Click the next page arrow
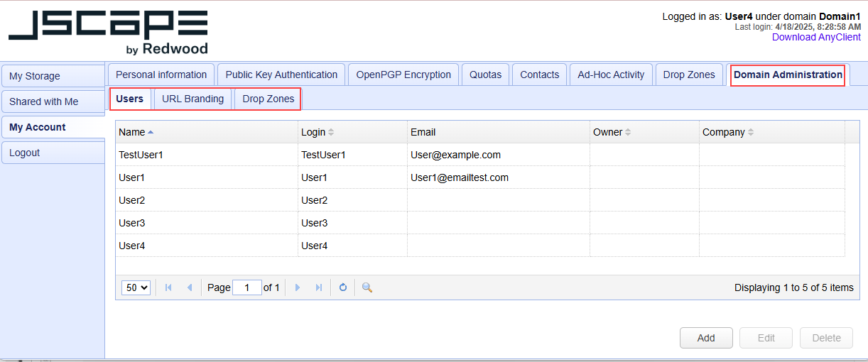 pyautogui.click(x=298, y=287)
